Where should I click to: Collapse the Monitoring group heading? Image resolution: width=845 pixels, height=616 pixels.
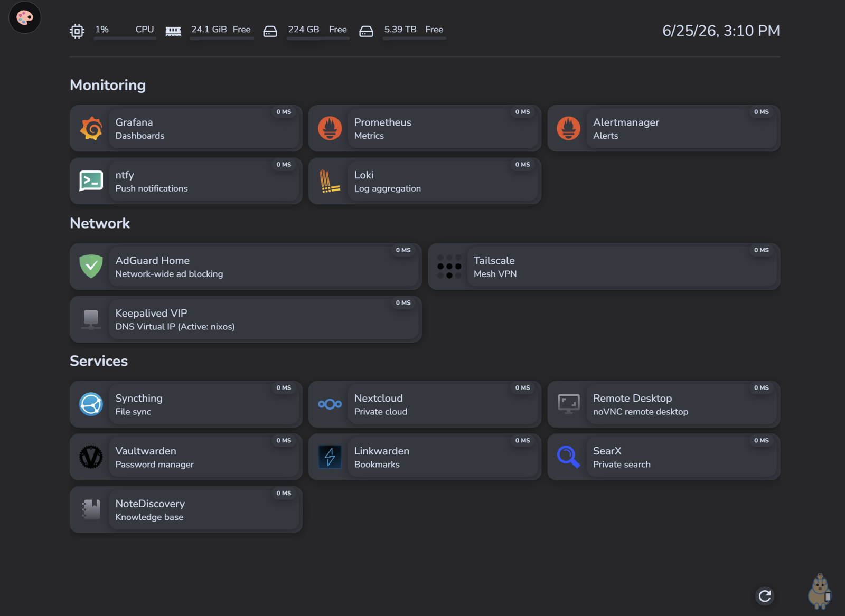pyautogui.click(x=108, y=85)
